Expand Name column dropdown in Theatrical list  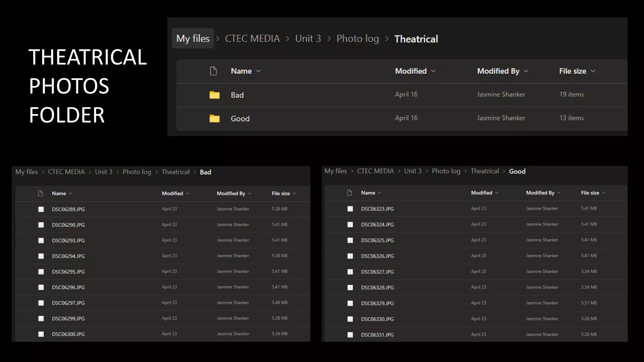click(258, 71)
